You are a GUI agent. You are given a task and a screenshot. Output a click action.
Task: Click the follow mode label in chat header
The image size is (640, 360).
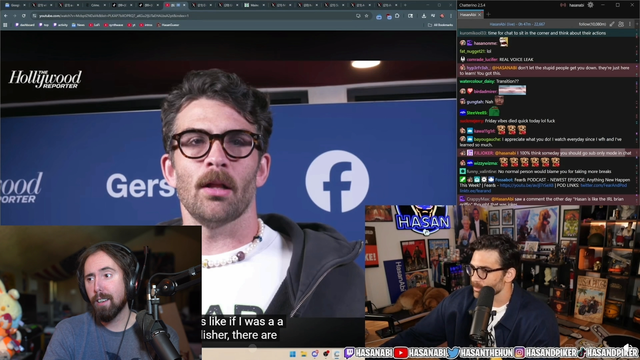(592, 24)
